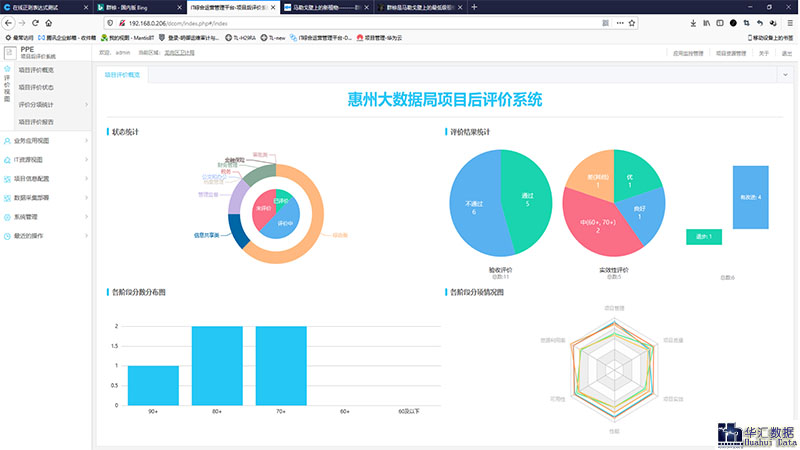Image resolution: width=800 pixels, height=450 pixels.
Task: Click the browser forward arrow button
Action: click(22, 23)
